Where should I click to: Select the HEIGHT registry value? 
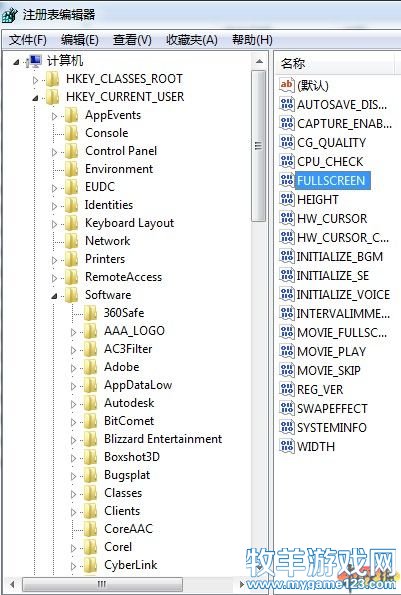coord(318,199)
